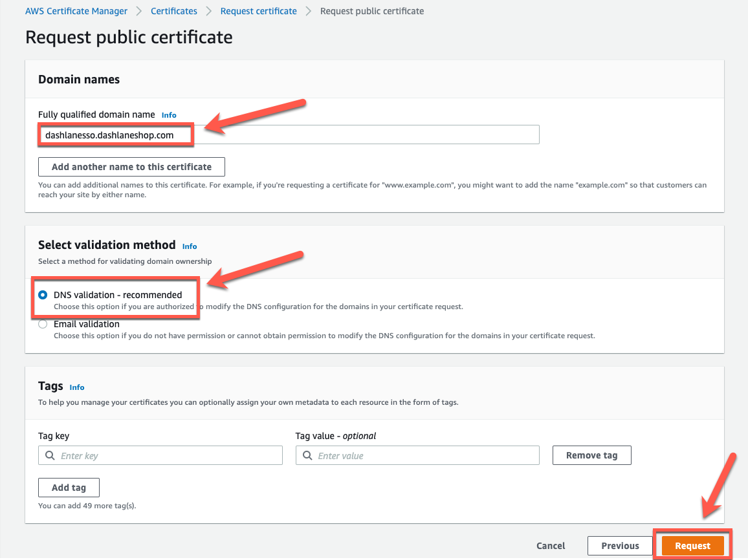Click 'Select a method for validating domain ownership' text
The width and height of the screenshot is (748, 560).
coord(125,261)
